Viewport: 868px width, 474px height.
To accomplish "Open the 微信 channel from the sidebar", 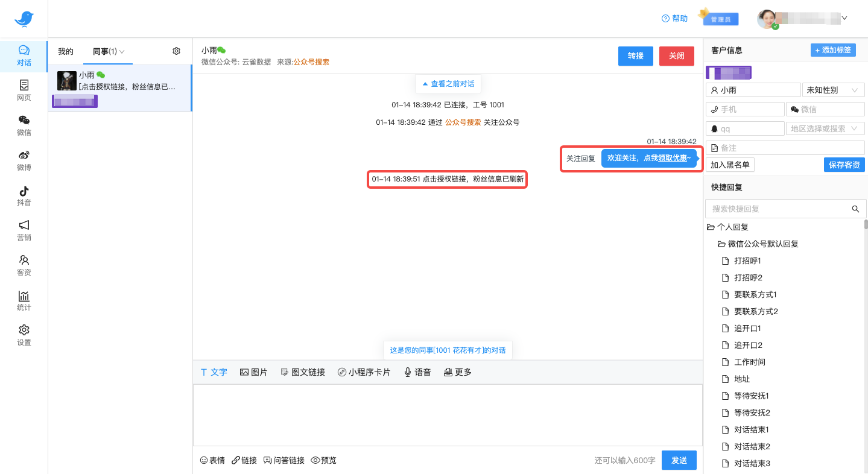I will coord(24,125).
